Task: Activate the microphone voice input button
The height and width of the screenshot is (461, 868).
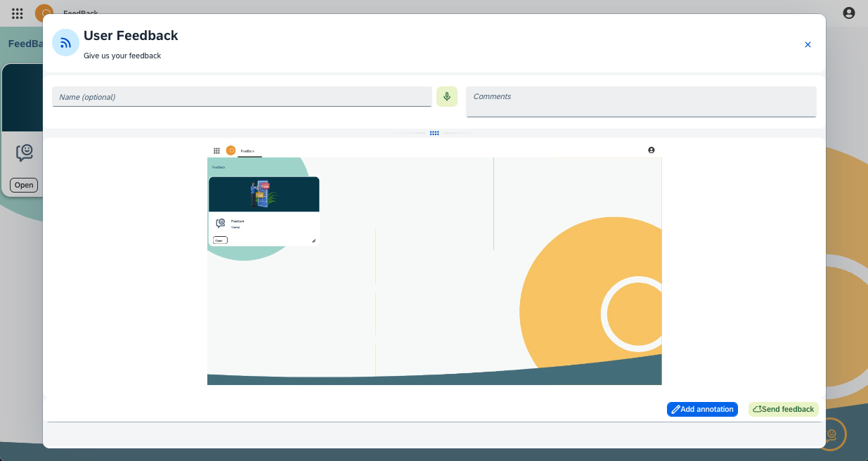Action: tap(447, 97)
